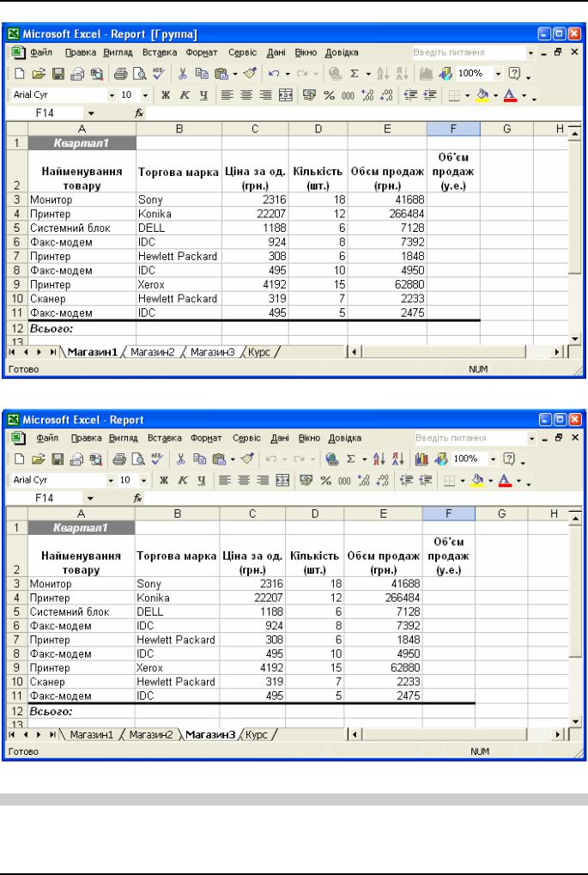Click Increase Decimal icon in top Excel window
This screenshot has width=588, height=875.
[x=367, y=95]
